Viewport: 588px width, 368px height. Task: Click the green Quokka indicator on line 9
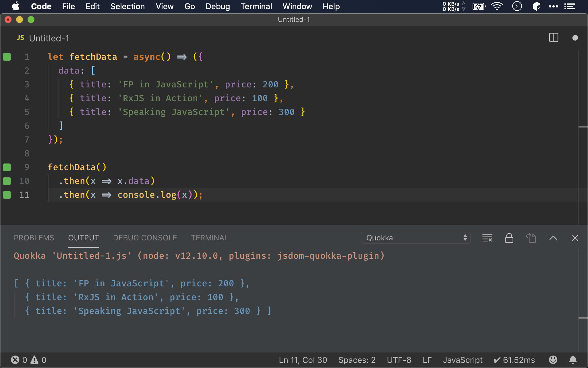tap(7, 167)
